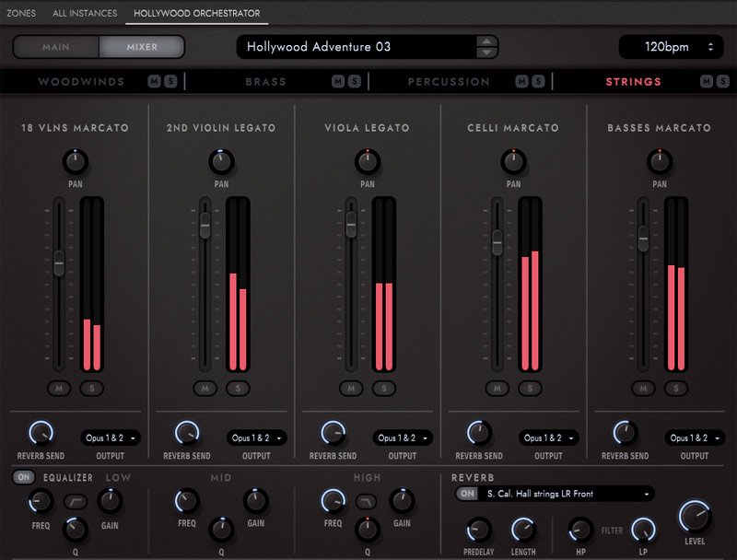This screenshot has width=737, height=560.
Task: Mute the Celli Marcato channel
Action: click(497, 389)
